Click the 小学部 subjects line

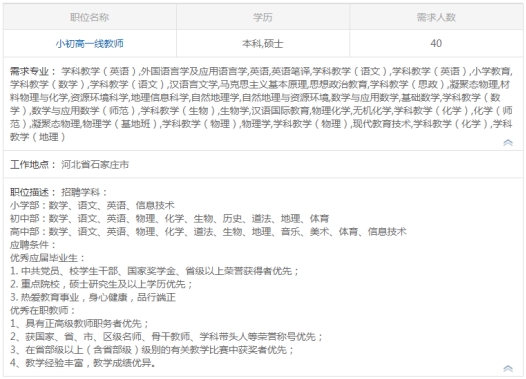point(92,205)
